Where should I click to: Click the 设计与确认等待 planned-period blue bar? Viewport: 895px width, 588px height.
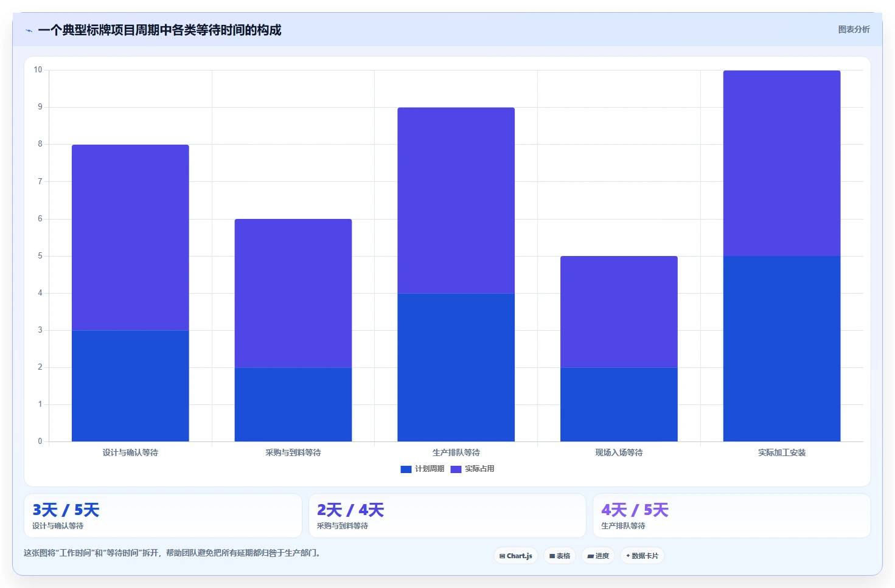[x=130, y=386]
